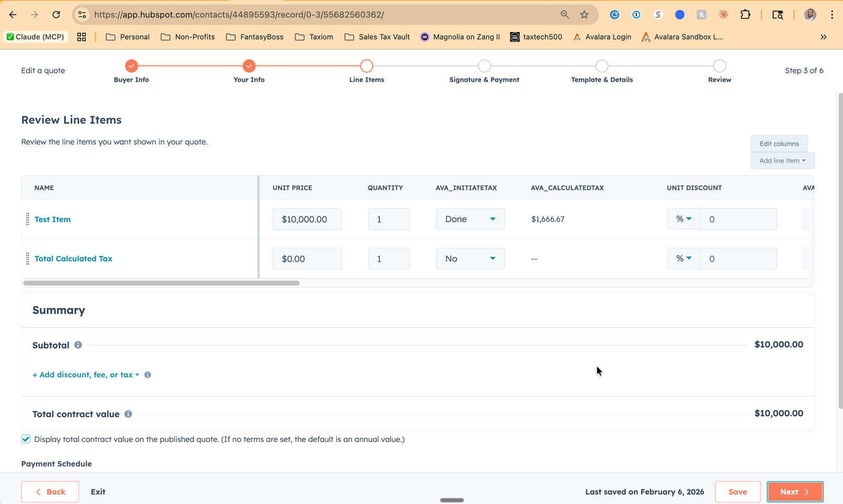
Task: Open the Test Item line item link
Action: 52,219
